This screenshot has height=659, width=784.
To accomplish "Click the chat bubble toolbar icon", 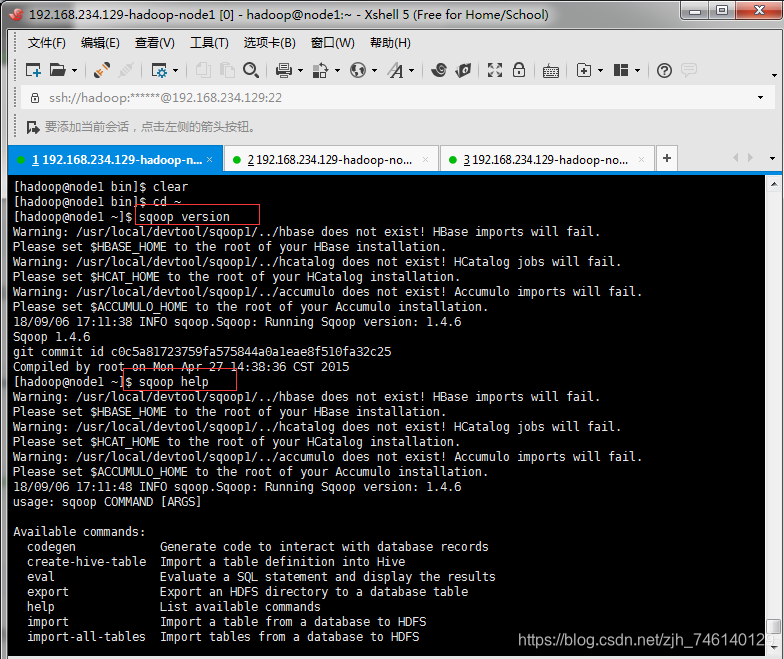I will (x=688, y=70).
